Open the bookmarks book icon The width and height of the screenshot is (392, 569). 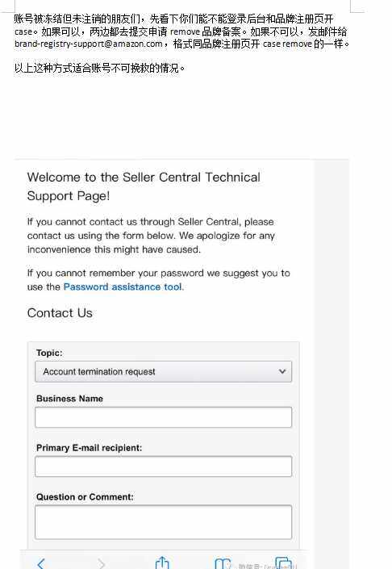pyautogui.click(x=223, y=563)
